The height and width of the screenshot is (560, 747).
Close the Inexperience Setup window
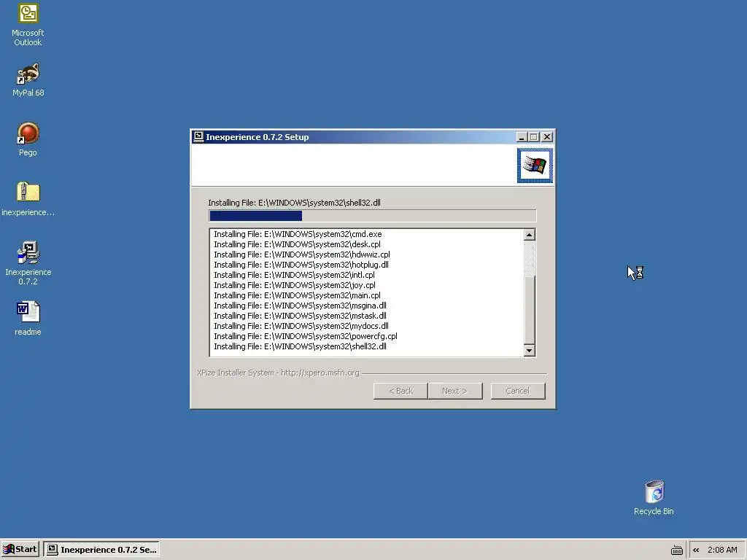coord(547,137)
